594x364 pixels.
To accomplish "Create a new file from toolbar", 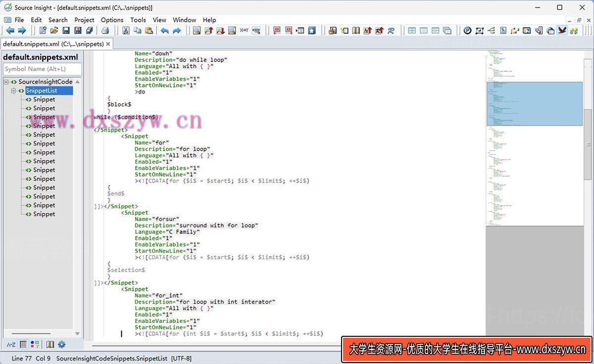I will click(x=43, y=31).
